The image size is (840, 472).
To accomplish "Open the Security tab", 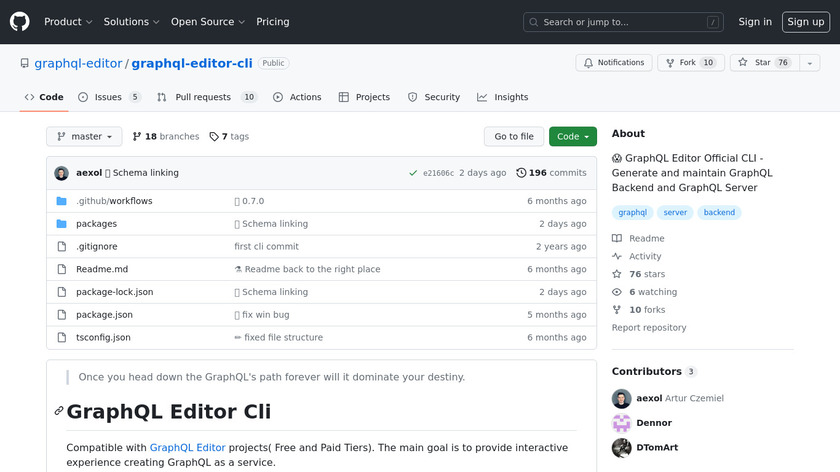I will [434, 97].
